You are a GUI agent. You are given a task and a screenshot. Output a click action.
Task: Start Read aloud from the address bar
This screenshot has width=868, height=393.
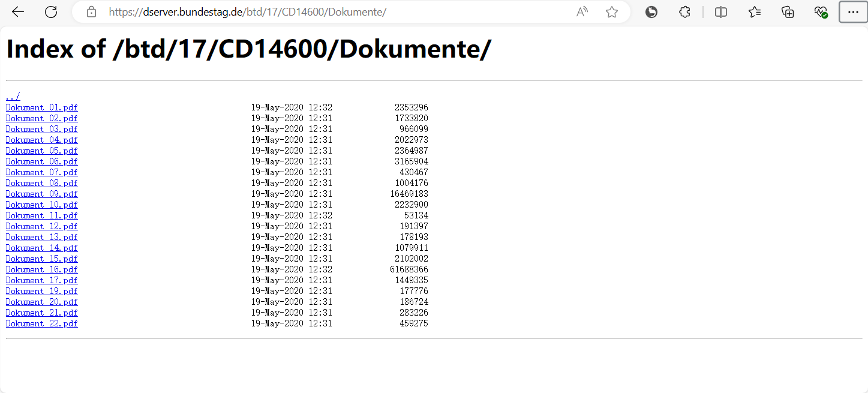click(581, 12)
